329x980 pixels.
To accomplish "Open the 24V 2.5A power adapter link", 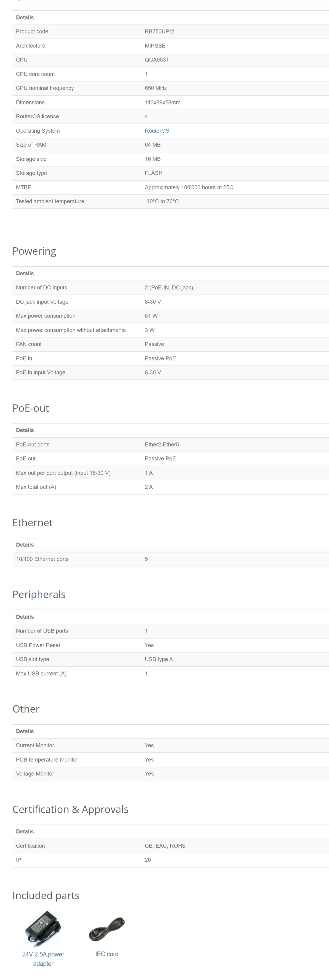I will click(43, 959).
